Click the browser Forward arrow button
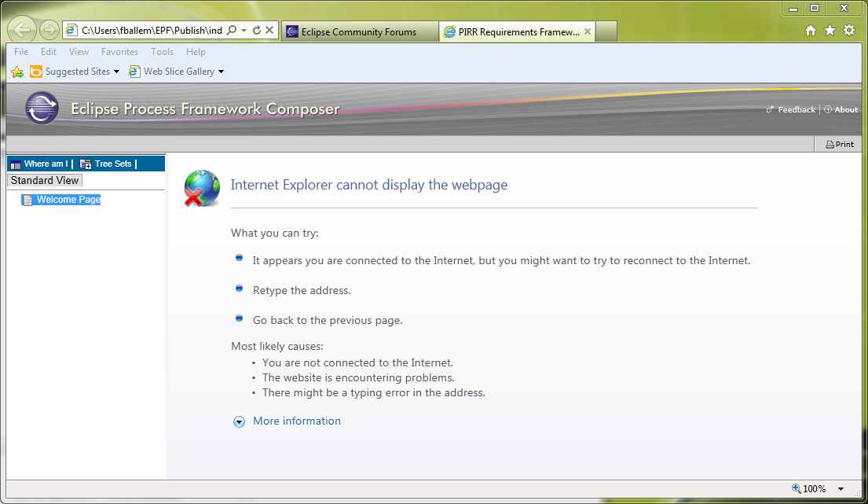This screenshot has width=868, height=504. pyautogui.click(x=49, y=30)
